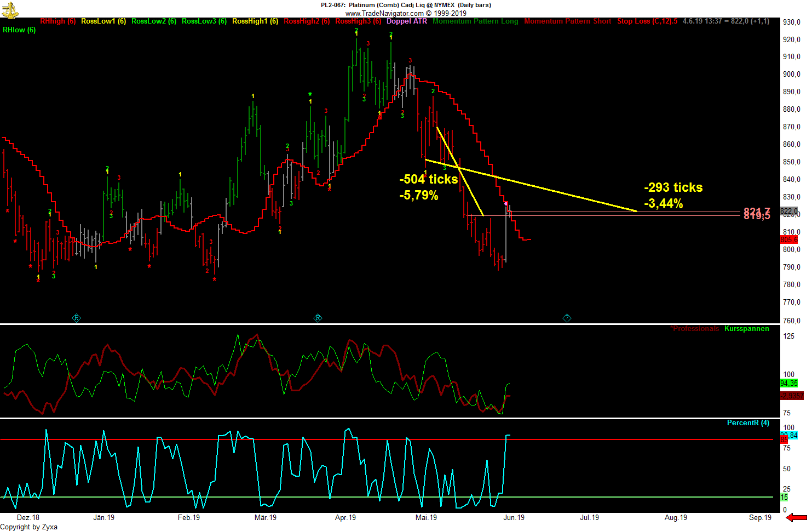812x531 pixels.
Task: Select the RossLow1 (6) indicator label
Action: pyautogui.click(x=103, y=21)
